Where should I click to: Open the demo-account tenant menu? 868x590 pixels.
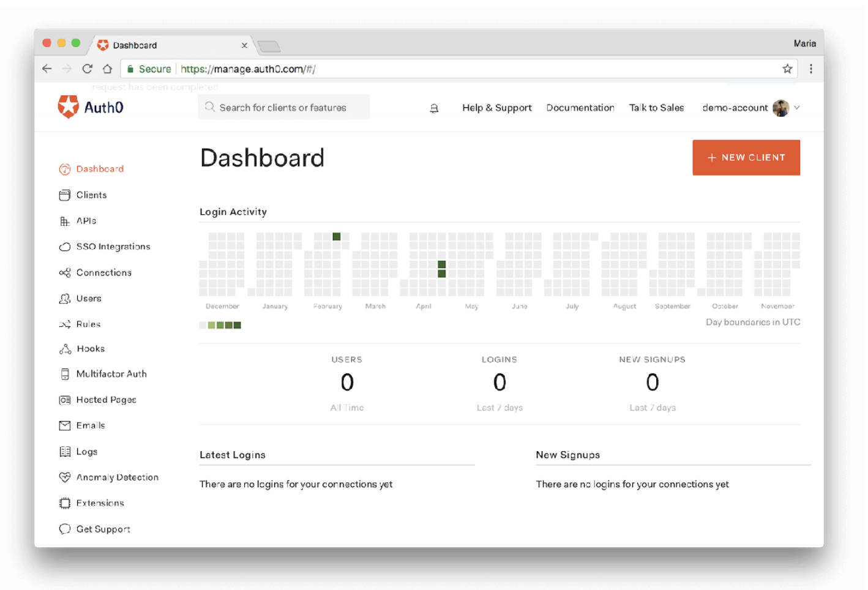coord(751,108)
